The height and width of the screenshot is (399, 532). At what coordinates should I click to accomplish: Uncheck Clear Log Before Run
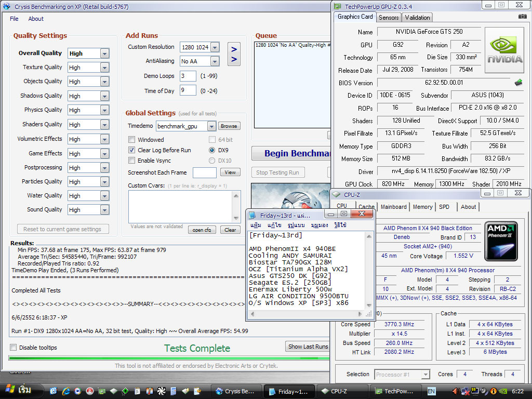pyautogui.click(x=132, y=150)
